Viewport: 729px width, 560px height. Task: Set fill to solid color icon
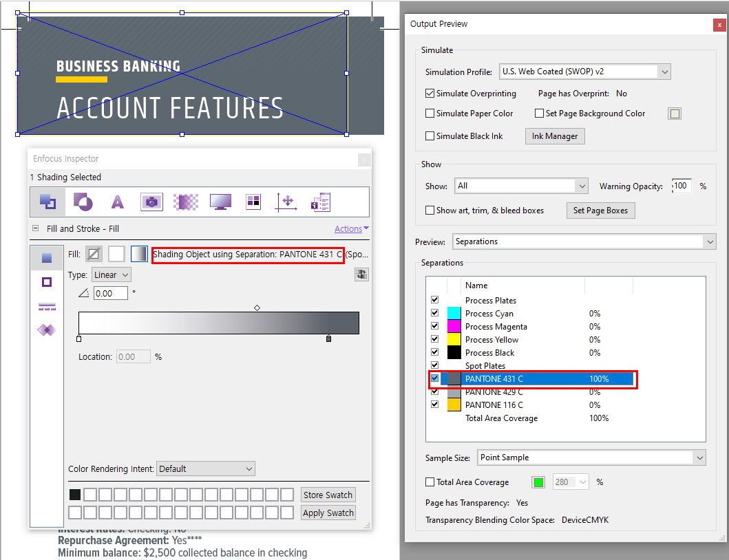click(x=116, y=255)
